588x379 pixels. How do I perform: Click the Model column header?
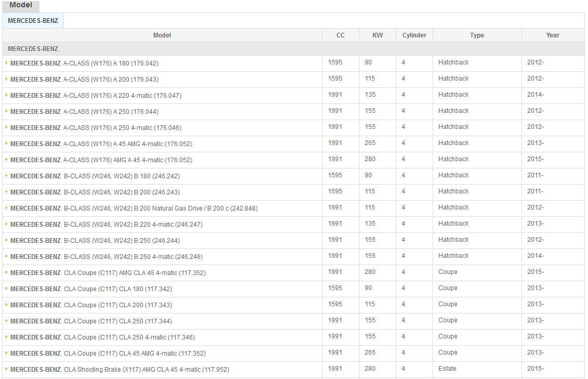coord(162,35)
